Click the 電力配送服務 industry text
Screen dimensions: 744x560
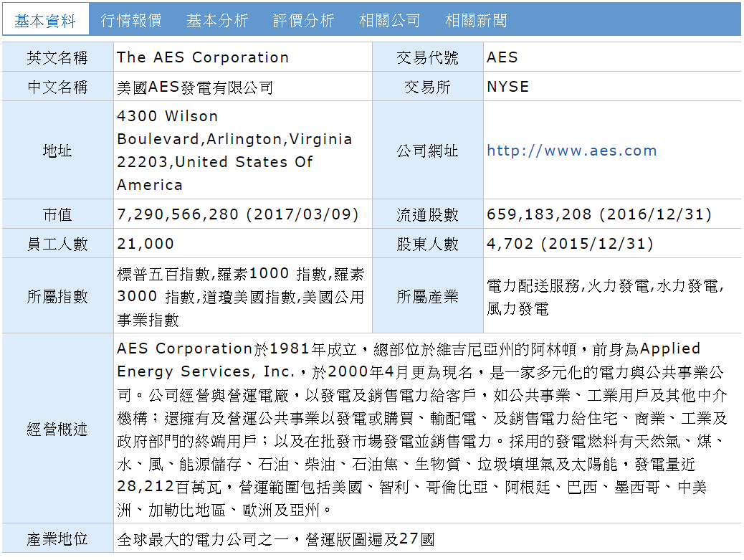click(x=605, y=297)
